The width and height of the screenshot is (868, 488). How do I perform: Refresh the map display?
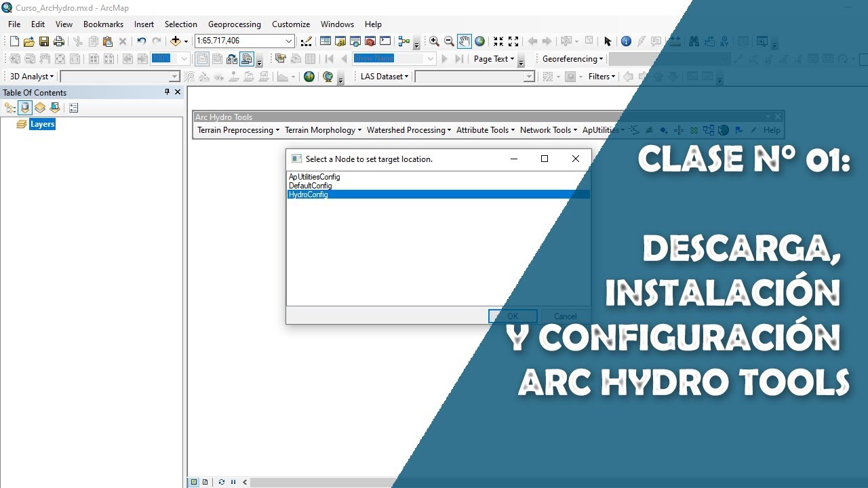pos(222,482)
